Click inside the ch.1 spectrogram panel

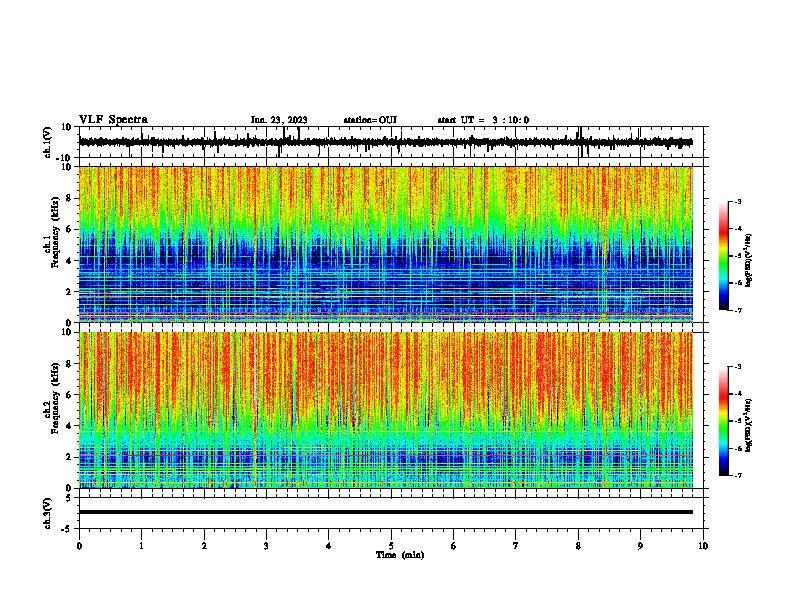(x=385, y=244)
